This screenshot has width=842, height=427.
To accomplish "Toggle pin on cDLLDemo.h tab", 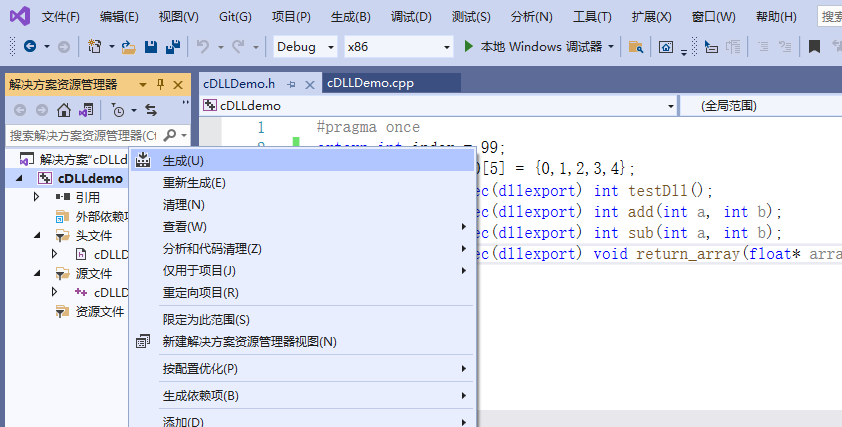I will point(292,84).
